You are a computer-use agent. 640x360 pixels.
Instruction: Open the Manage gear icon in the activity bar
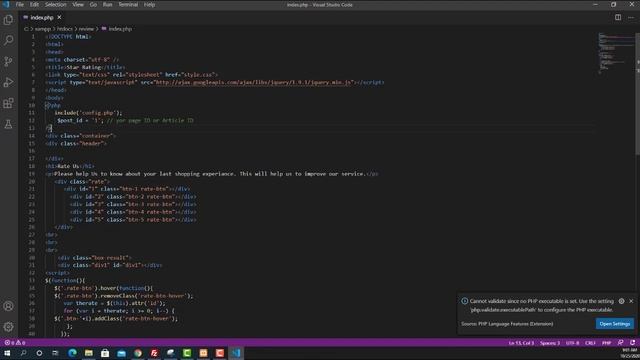[8, 327]
